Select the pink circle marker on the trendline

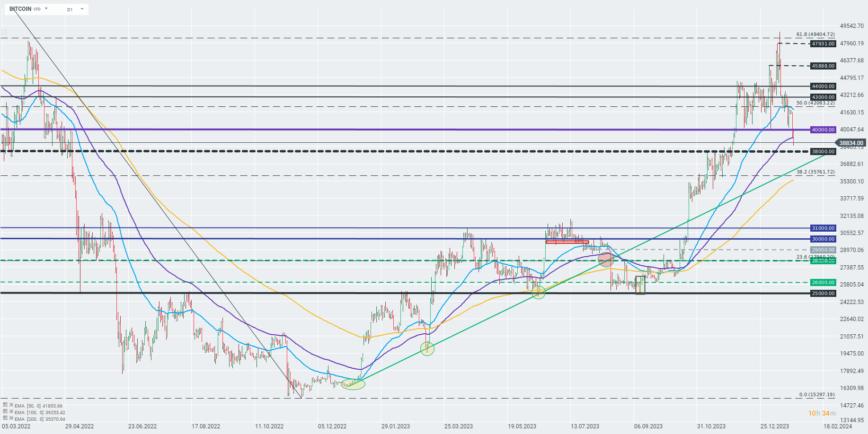point(606,259)
